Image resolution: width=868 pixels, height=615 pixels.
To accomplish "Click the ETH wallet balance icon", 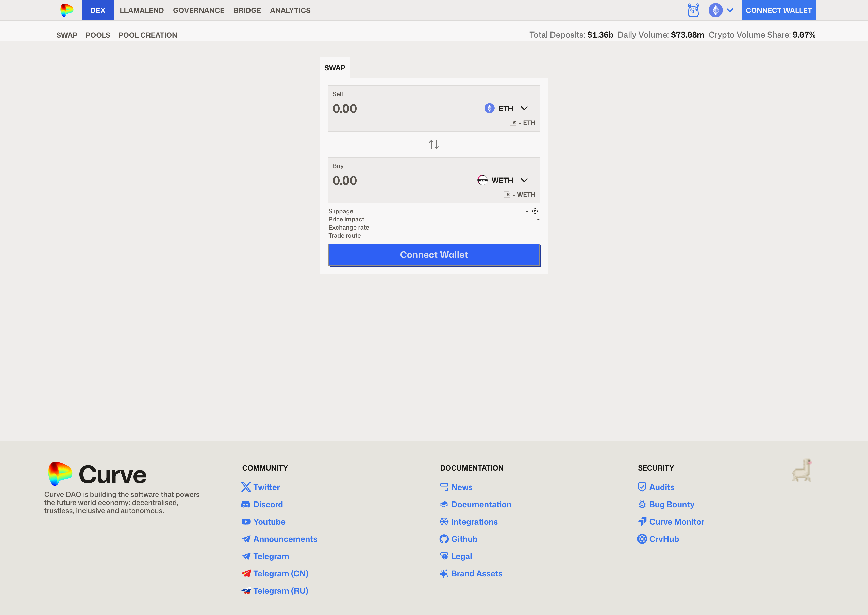I will coord(513,123).
